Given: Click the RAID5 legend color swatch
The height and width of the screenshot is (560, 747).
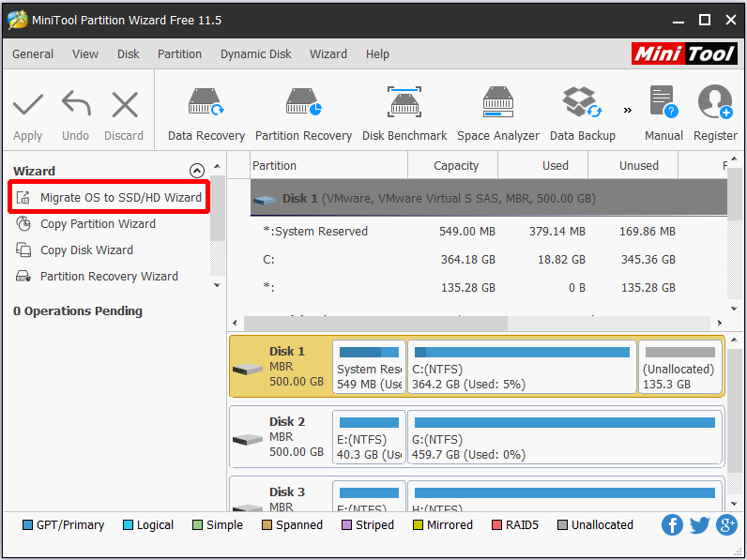Looking at the screenshot, I should (496, 525).
